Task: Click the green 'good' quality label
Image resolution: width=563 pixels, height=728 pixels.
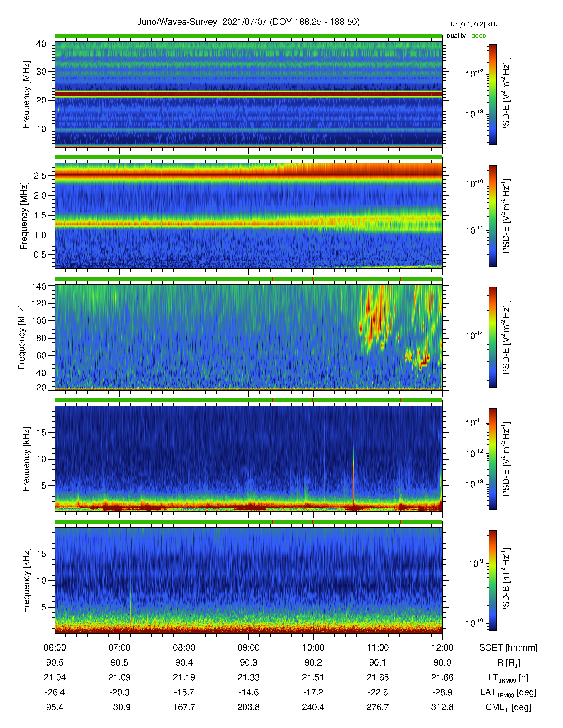Action: (479, 36)
